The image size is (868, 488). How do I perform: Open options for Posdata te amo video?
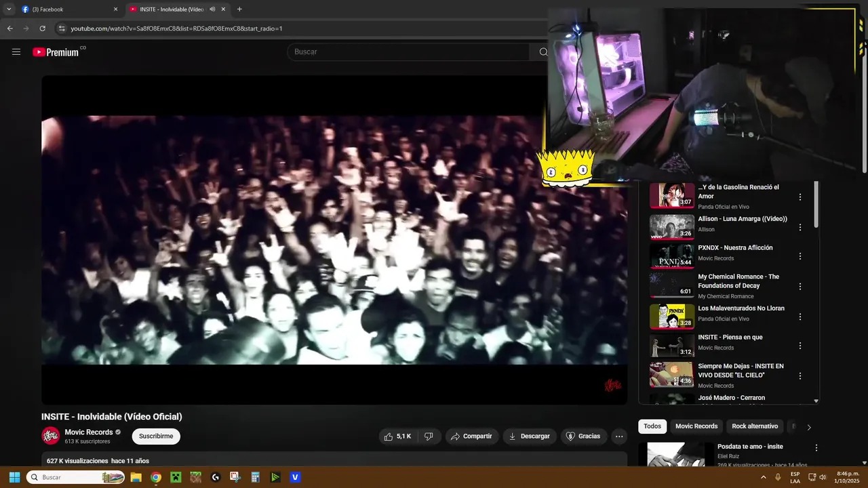pos(816,448)
